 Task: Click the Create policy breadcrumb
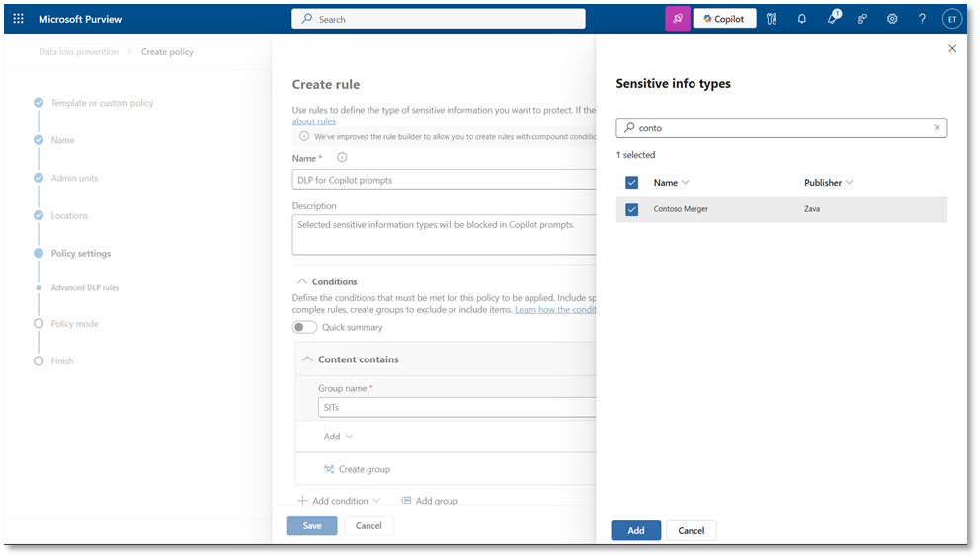[167, 52]
